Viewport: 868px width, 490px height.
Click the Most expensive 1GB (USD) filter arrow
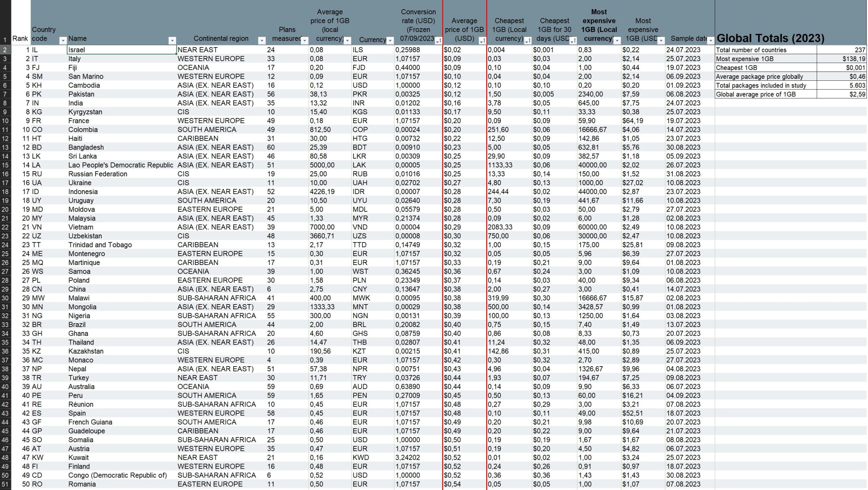coord(661,41)
